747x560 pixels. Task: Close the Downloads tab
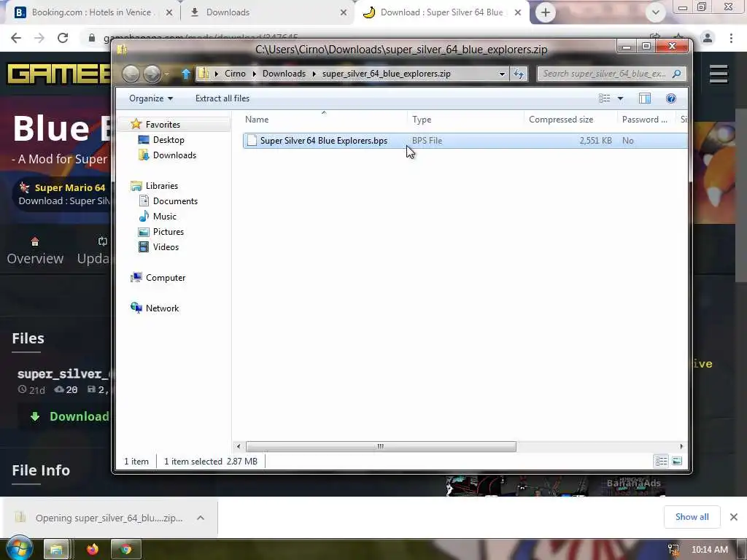coord(344,12)
